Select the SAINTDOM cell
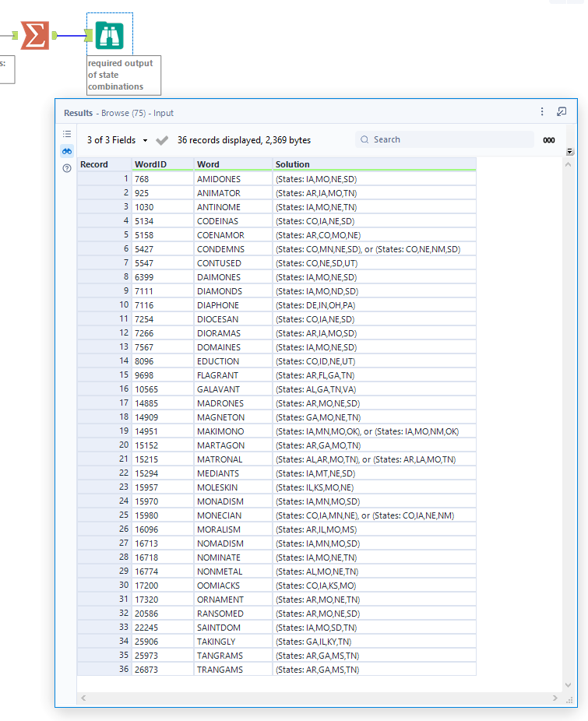 coord(233,628)
